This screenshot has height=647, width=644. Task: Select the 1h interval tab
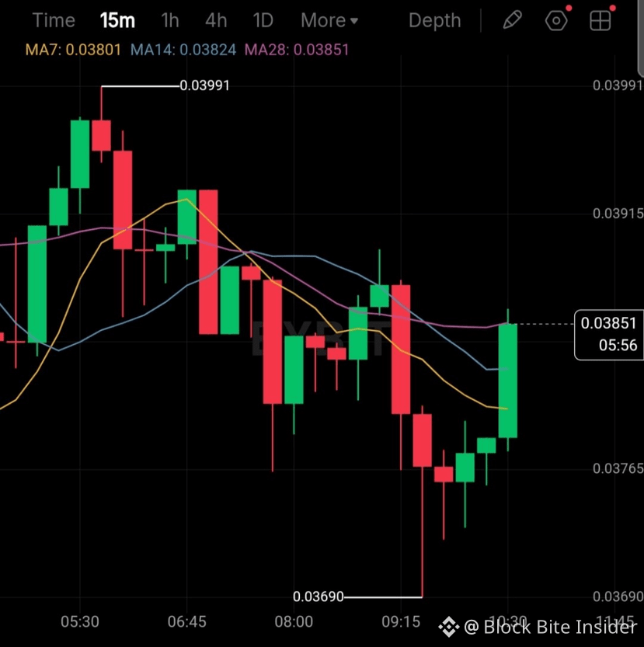tap(170, 20)
